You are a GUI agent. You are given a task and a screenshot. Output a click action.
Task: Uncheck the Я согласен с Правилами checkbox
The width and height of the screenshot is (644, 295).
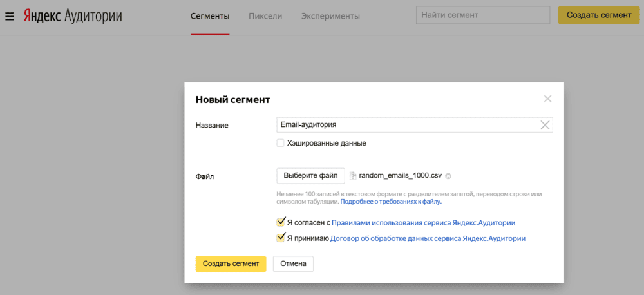tap(281, 222)
